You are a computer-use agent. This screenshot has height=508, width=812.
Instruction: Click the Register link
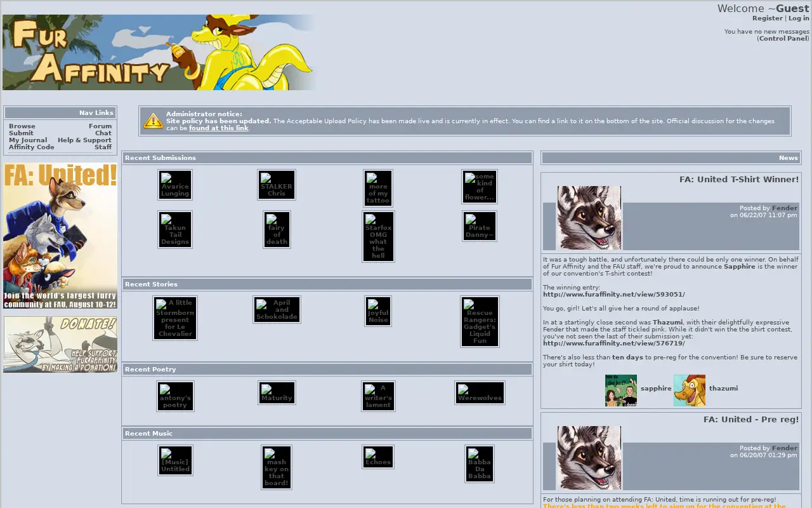pyautogui.click(x=768, y=18)
